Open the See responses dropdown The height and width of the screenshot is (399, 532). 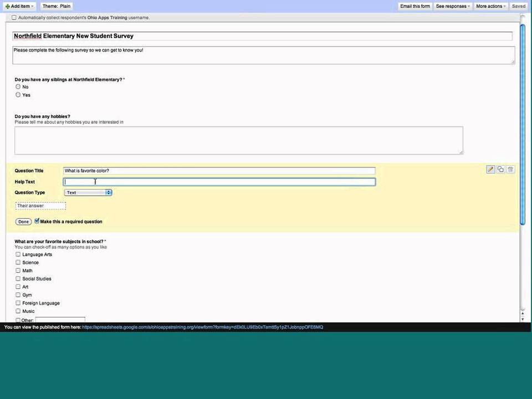[x=453, y=6]
